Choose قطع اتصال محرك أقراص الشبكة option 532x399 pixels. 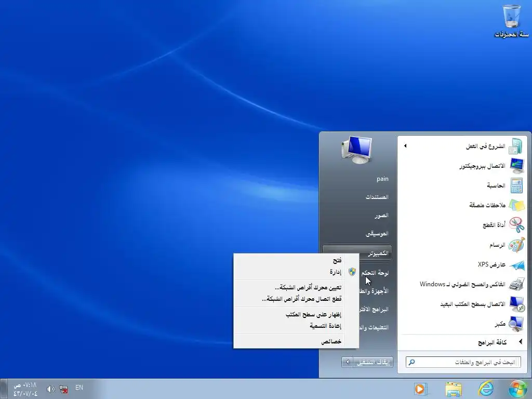[296, 299]
